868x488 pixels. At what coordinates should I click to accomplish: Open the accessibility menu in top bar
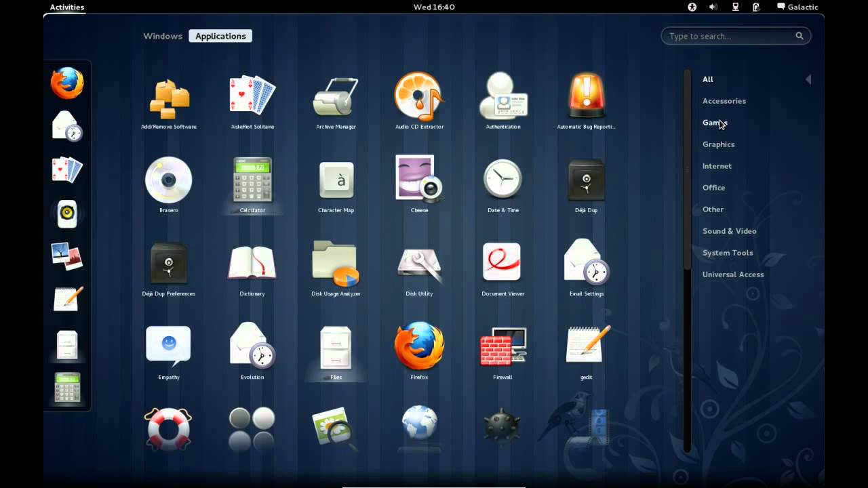tap(692, 7)
